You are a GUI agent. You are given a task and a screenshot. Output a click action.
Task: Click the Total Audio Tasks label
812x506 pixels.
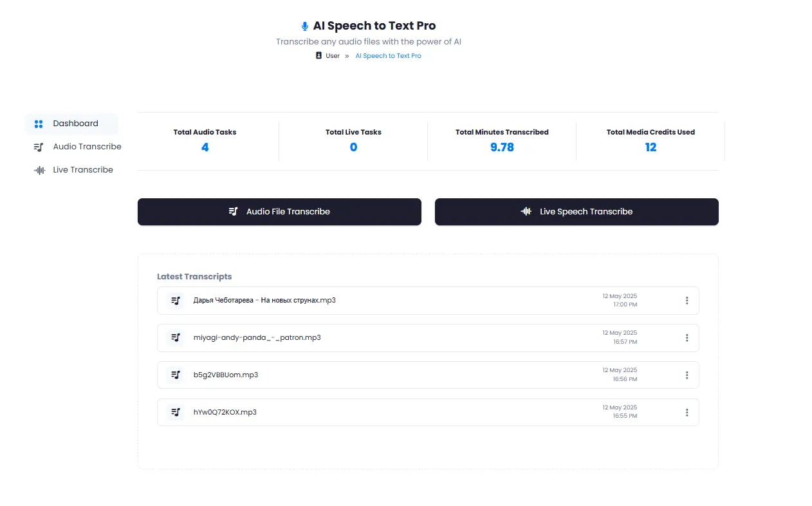pyautogui.click(x=205, y=132)
